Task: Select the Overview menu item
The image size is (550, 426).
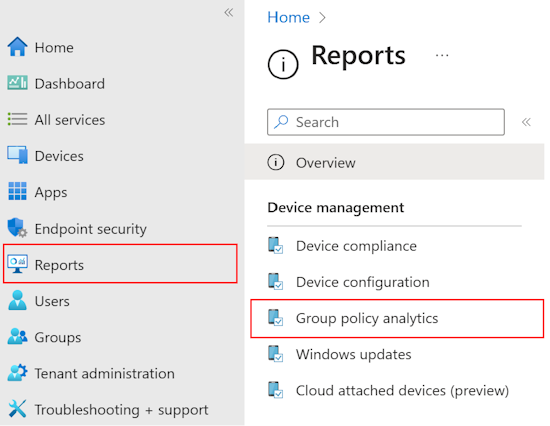Action: (x=394, y=162)
